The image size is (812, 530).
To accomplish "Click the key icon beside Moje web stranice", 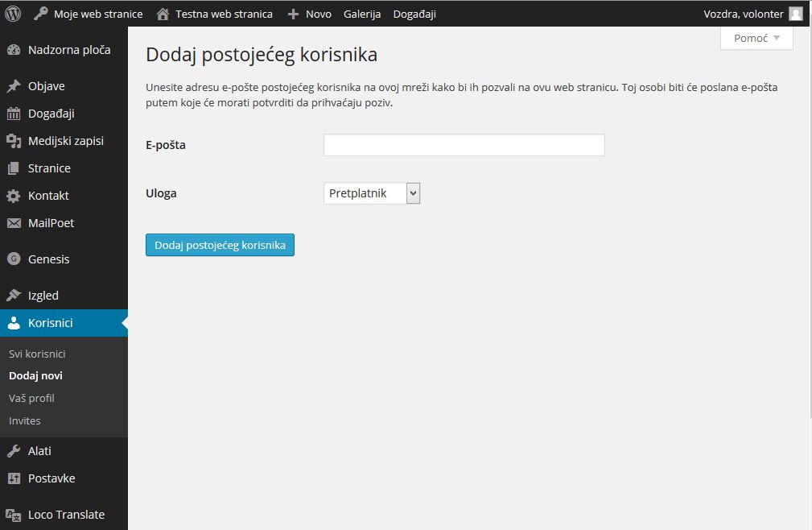I will point(40,14).
